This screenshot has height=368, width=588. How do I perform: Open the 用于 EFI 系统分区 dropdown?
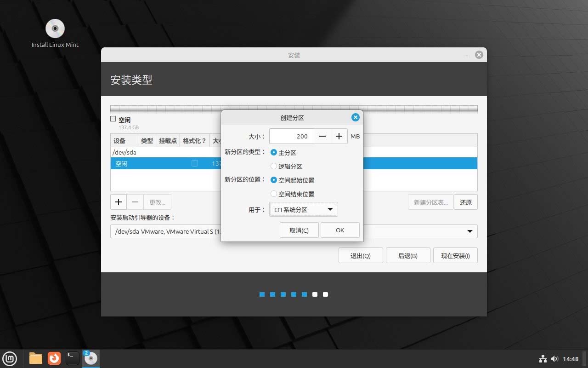click(303, 209)
